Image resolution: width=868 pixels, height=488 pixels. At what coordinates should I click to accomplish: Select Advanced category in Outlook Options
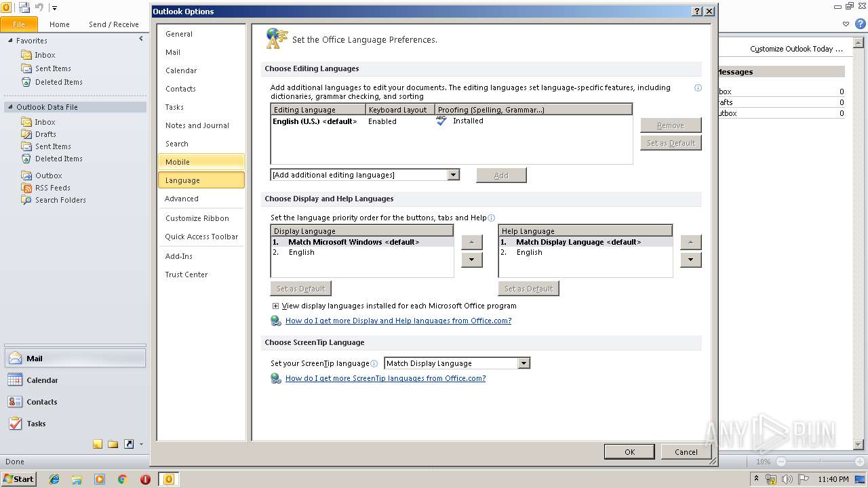pos(201,199)
